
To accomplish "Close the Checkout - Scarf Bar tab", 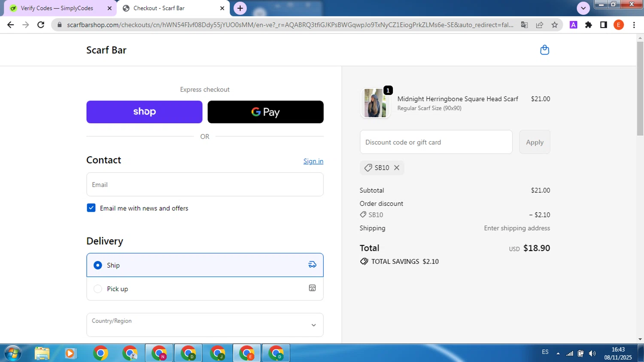I will pyautogui.click(x=222, y=8).
